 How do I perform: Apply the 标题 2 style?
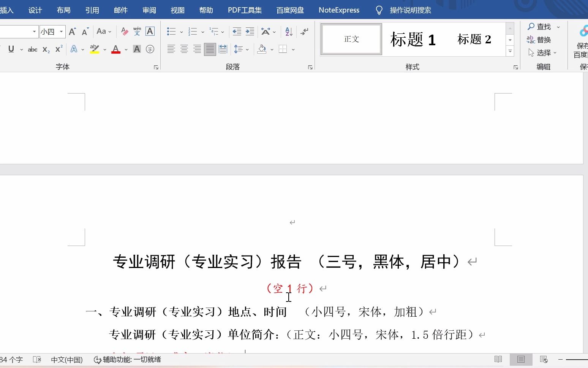474,39
